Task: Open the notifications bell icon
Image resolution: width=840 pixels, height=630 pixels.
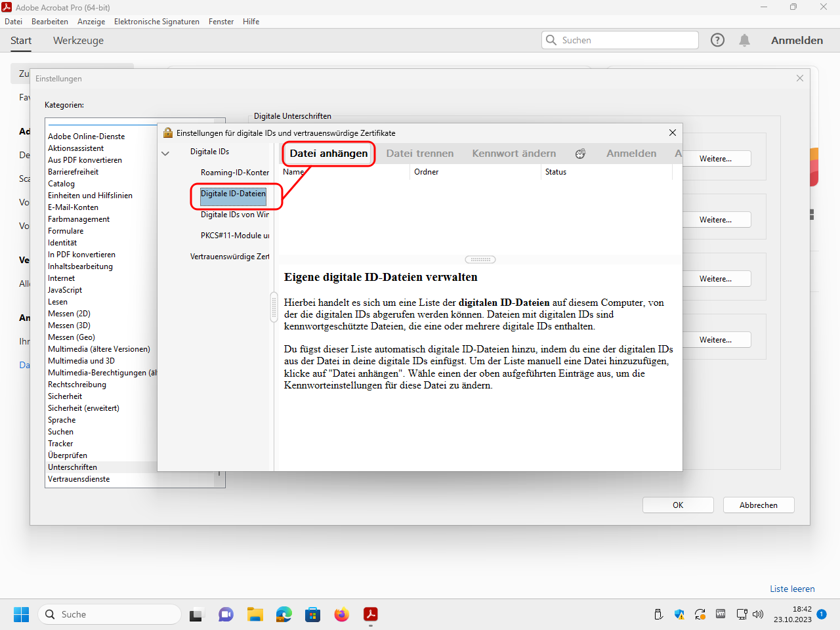Action: click(x=744, y=40)
